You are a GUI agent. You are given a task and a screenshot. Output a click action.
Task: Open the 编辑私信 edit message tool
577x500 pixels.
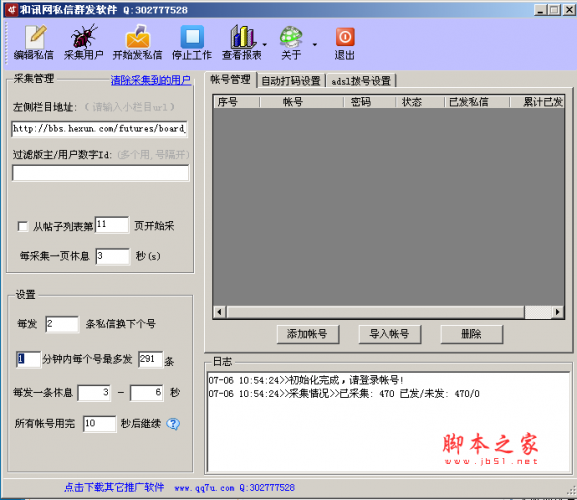33,42
